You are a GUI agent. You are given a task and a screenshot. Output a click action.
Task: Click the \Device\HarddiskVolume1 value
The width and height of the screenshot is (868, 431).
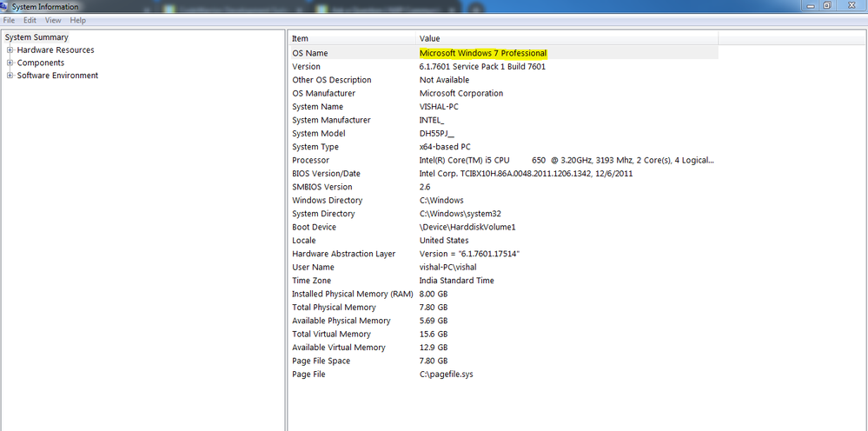pyautogui.click(x=467, y=227)
